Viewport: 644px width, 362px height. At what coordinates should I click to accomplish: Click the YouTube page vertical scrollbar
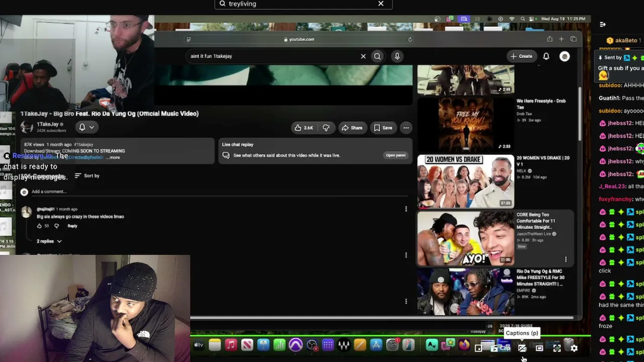[579, 113]
